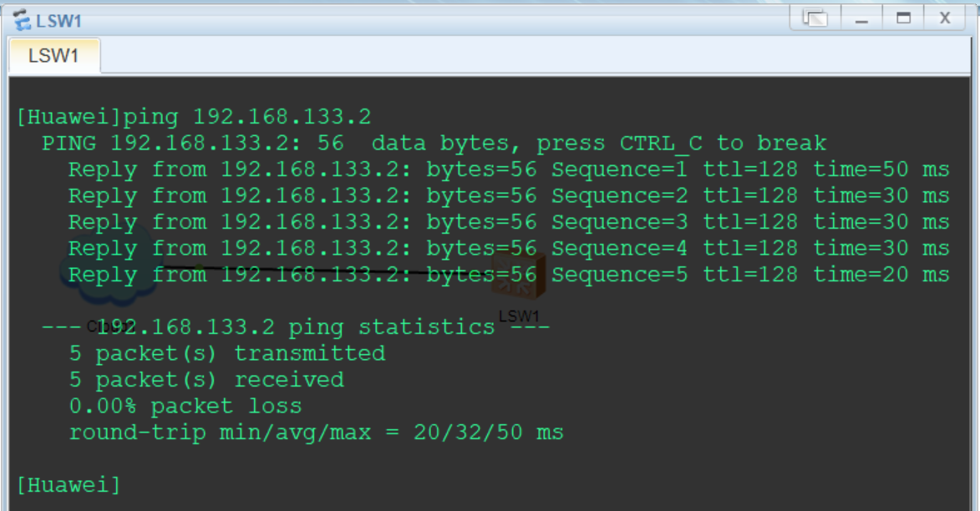Click the LSW1 app icon in title bar
980x511 pixels.
click(21, 20)
